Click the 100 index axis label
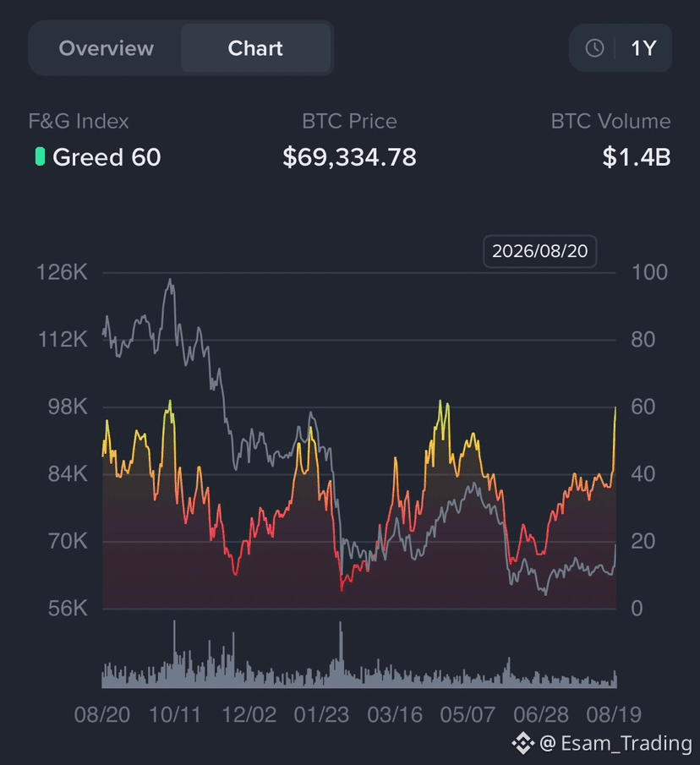Viewport: 700px width, 765px height. tap(649, 272)
